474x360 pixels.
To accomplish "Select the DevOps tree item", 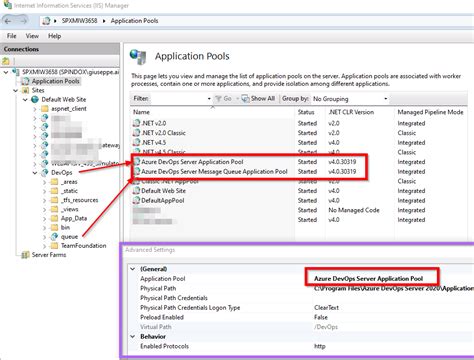I will click(x=62, y=173).
